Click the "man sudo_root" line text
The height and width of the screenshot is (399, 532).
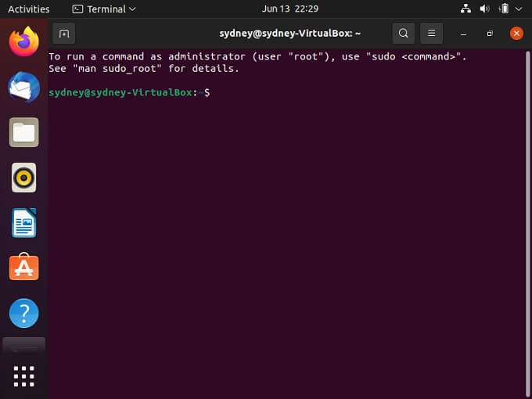[x=144, y=69]
